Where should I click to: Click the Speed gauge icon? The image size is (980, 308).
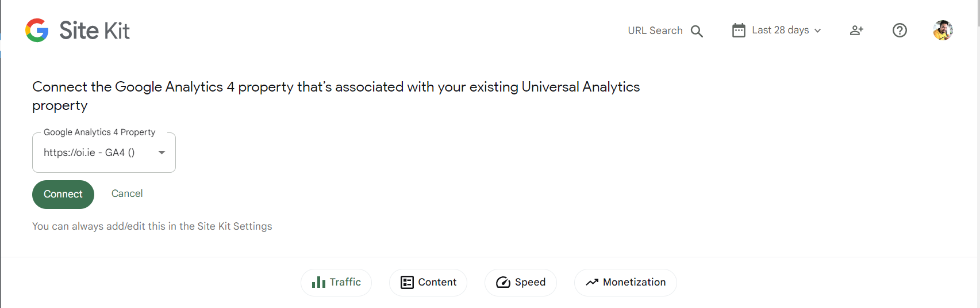tap(503, 282)
